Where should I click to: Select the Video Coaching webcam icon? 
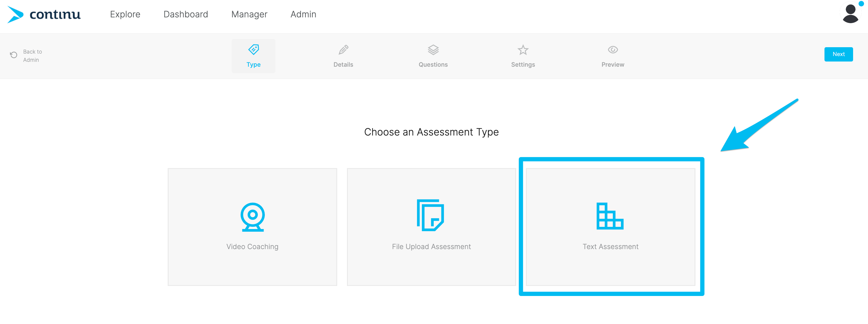click(x=252, y=217)
